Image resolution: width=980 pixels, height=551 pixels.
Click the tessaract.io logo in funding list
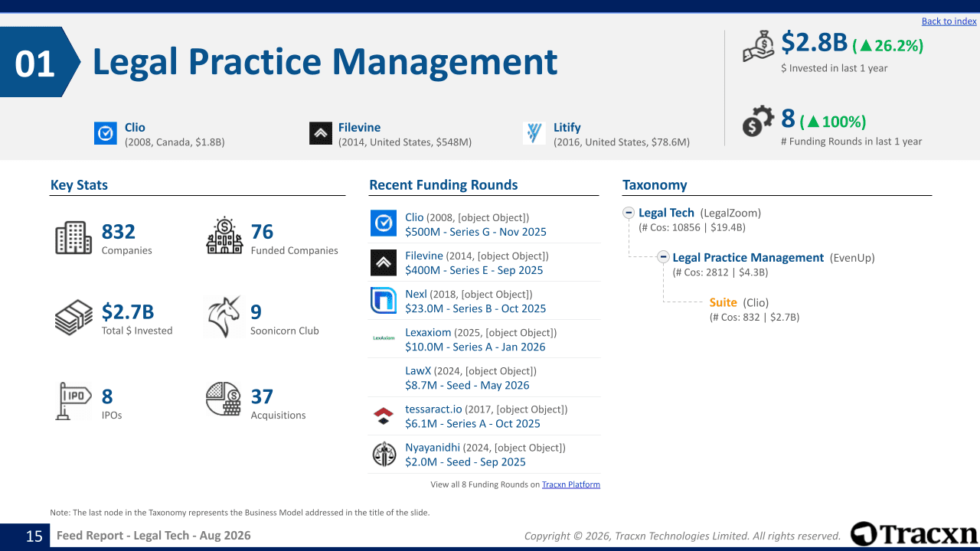coord(383,416)
